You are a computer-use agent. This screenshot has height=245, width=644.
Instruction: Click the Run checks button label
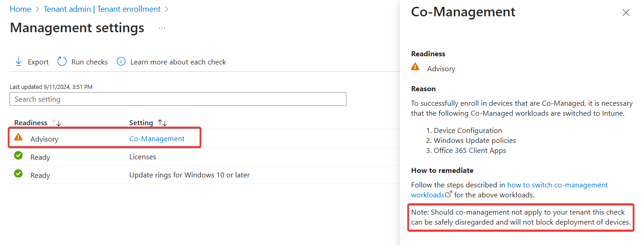(x=89, y=62)
